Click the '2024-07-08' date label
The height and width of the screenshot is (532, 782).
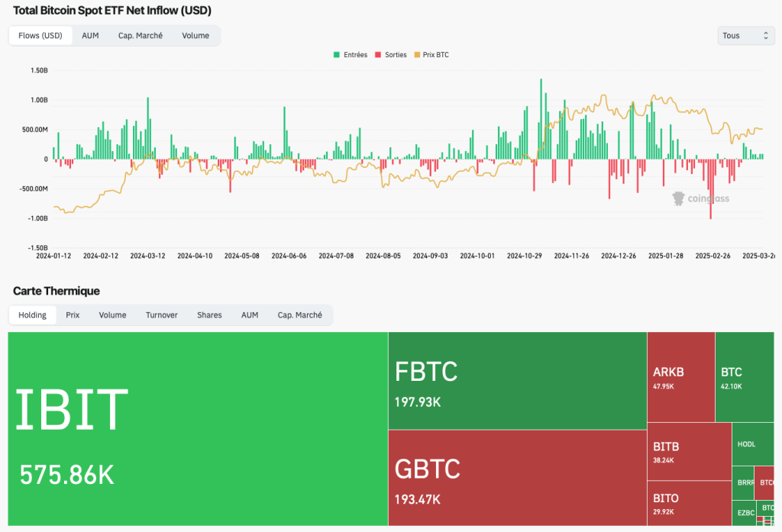click(336, 256)
